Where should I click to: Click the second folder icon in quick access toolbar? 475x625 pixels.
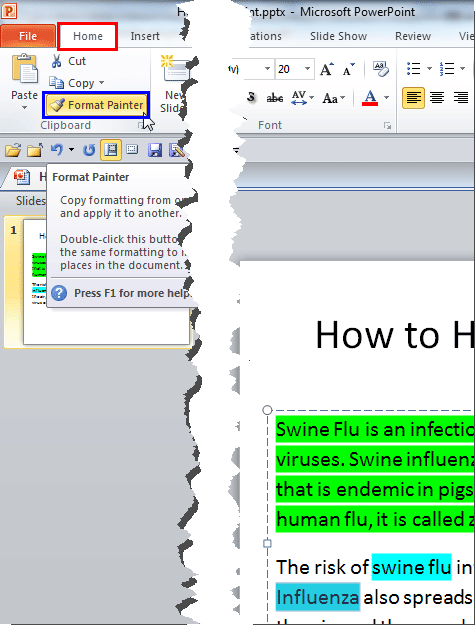point(35,150)
